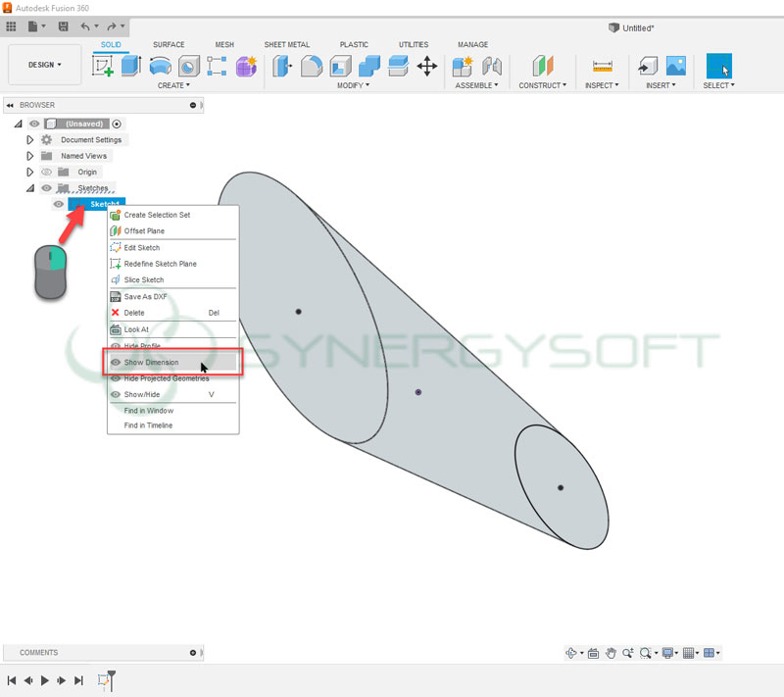Image resolution: width=784 pixels, height=697 pixels.
Task: Toggle the Document Settings visibility eye
Action: (46, 139)
